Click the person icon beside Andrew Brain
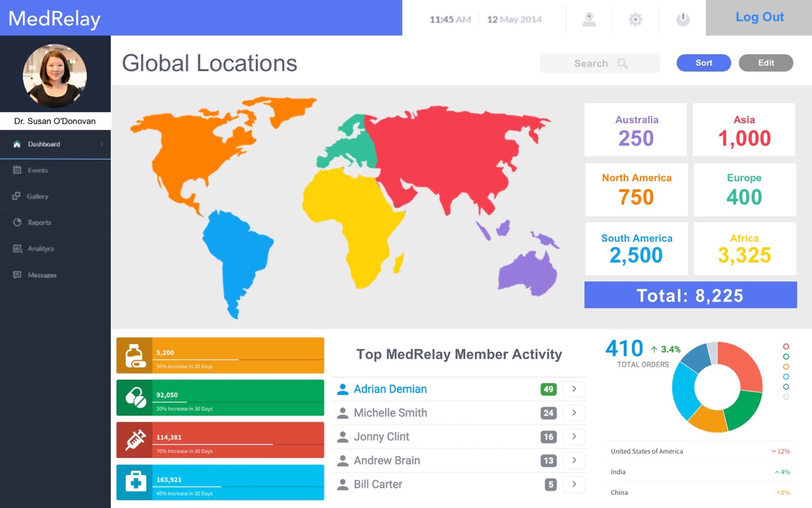The image size is (812, 508). coord(343,461)
